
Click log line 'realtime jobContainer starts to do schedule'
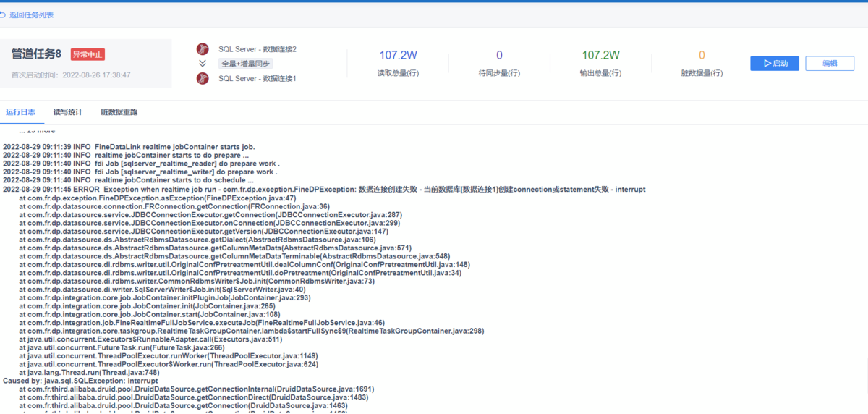pos(129,180)
